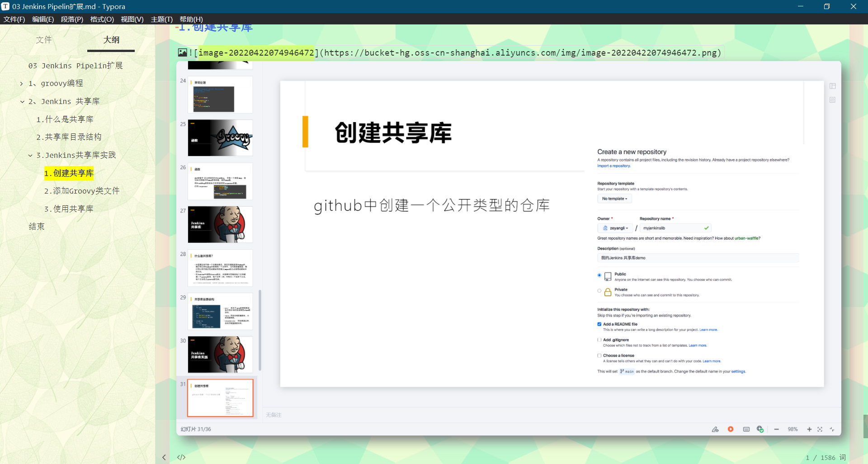This screenshot has width=868, height=464.
Task: Click Learn more link under Add a README
Action: 708,330
